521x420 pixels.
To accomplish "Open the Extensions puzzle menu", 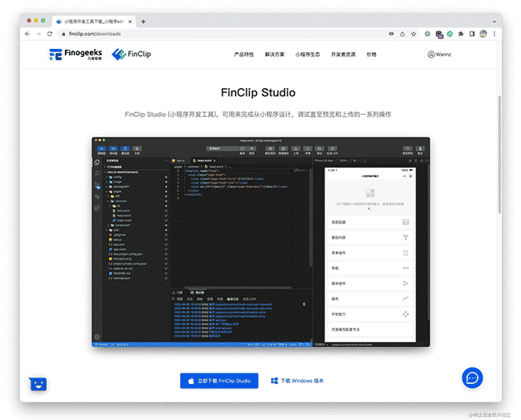I will tap(461, 34).
